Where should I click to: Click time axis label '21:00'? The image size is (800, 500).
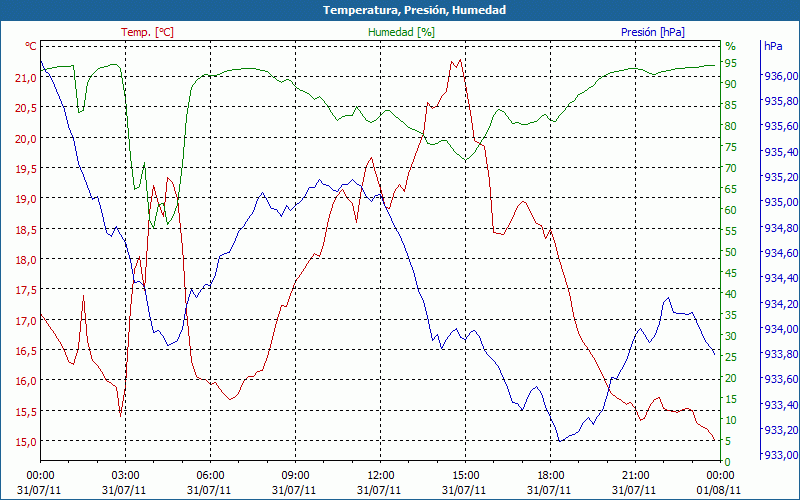click(x=635, y=476)
